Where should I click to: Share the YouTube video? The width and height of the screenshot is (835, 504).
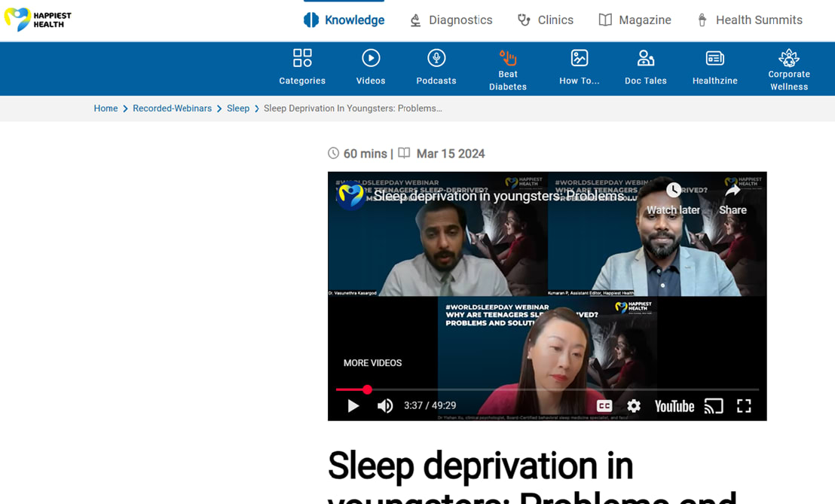pyautogui.click(x=732, y=199)
